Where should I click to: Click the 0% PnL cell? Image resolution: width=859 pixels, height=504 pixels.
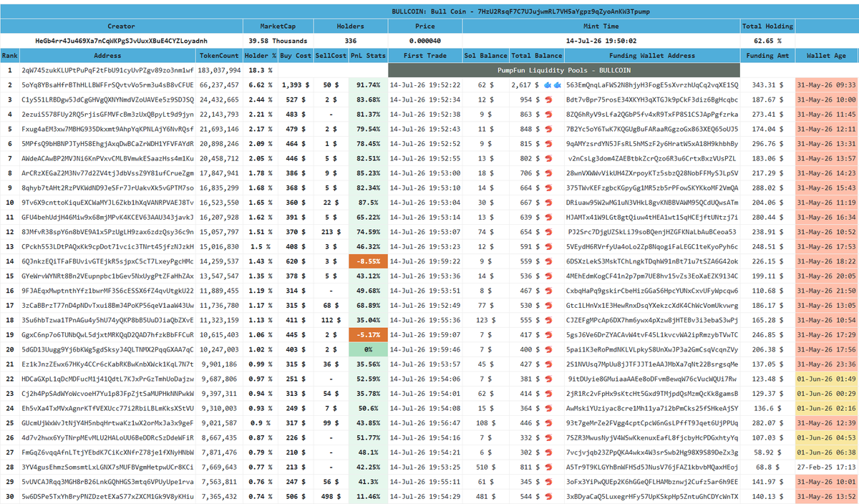368,349
